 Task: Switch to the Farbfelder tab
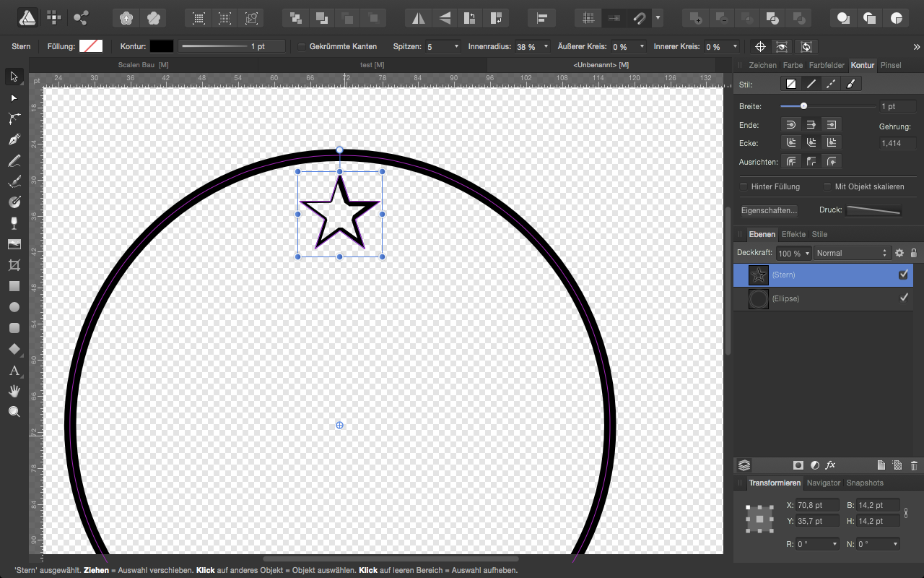coord(827,65)
